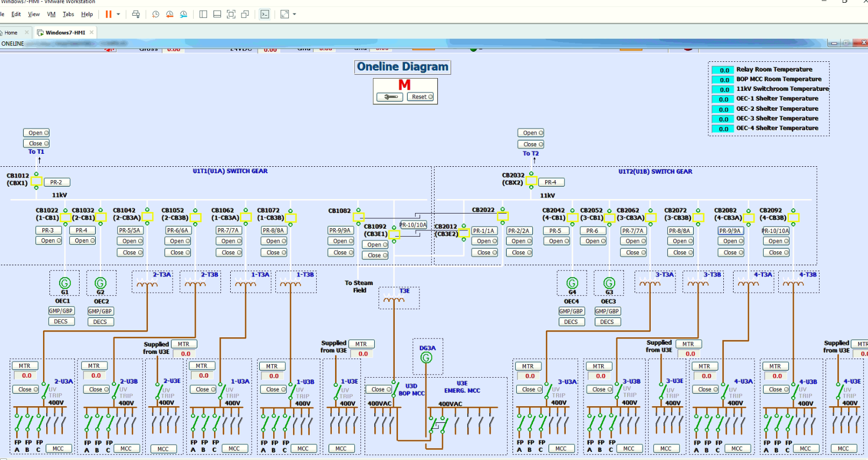
Task: Open the Edit menu
Action: point(16,15)
